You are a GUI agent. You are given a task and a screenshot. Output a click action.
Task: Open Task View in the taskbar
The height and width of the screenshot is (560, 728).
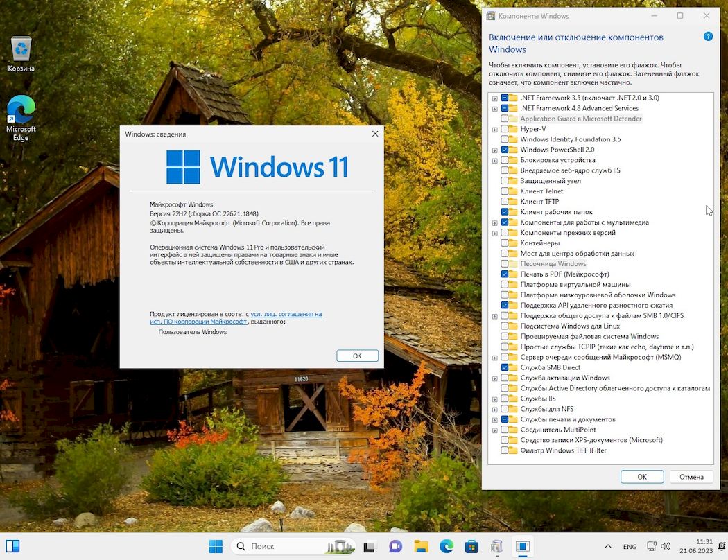coord(369,547)
